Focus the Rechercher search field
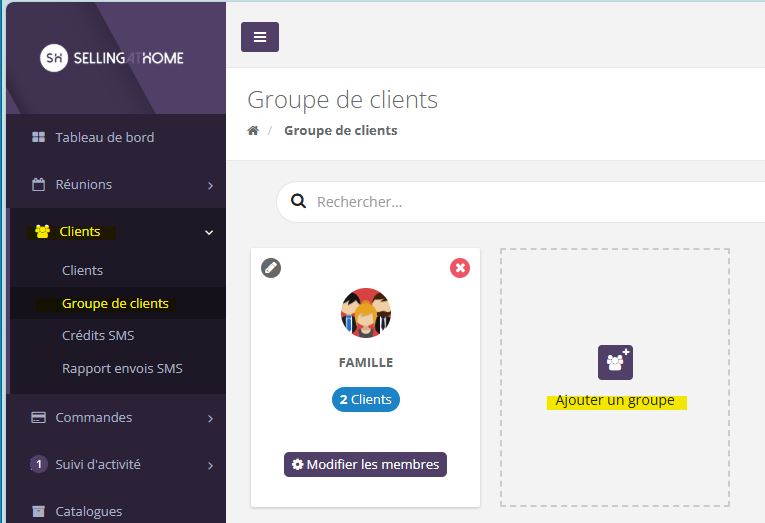The height and width of the screenshot is (523, 765). (521, 201)
